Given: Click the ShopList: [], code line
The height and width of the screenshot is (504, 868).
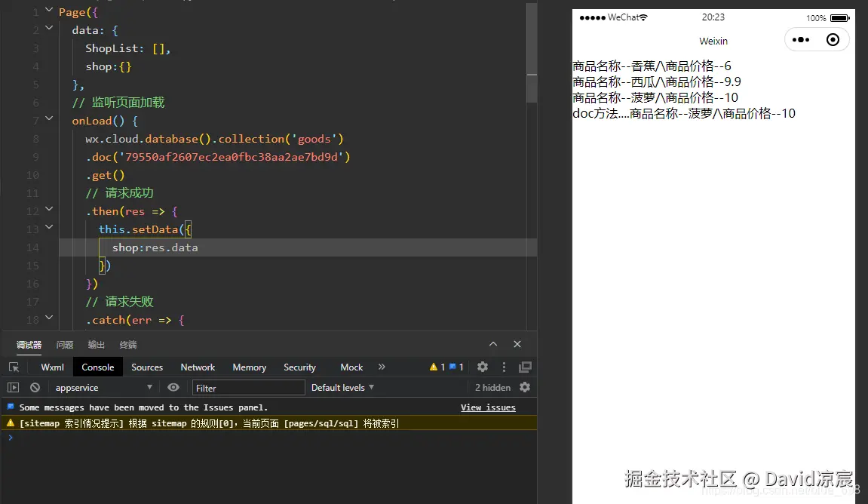Looking at the screenshot, I should [128, 49].
